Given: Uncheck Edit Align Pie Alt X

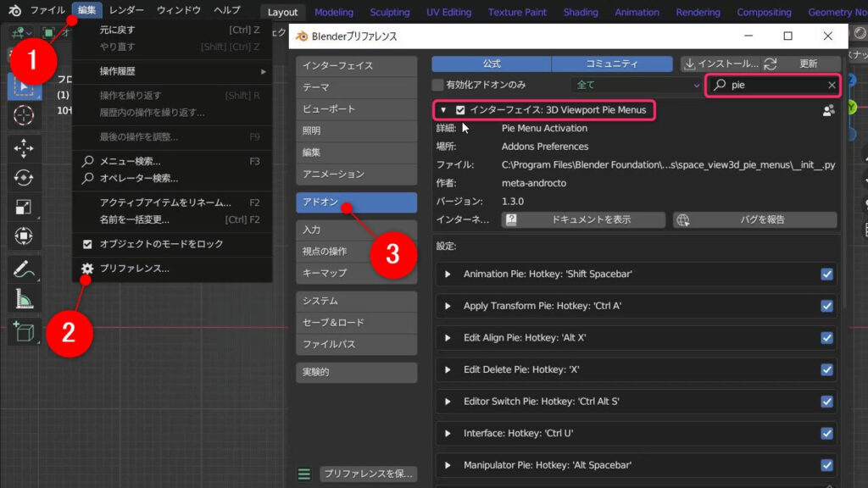Looking at the screenshot, I should (826, 337).
